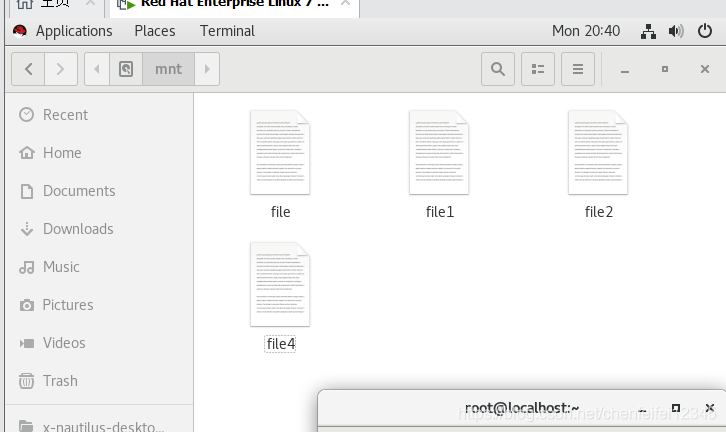Screen dimensions: 726x432
Task: Open Home in the sidebar
Action: pyautogui.click(x=99, y=152)
